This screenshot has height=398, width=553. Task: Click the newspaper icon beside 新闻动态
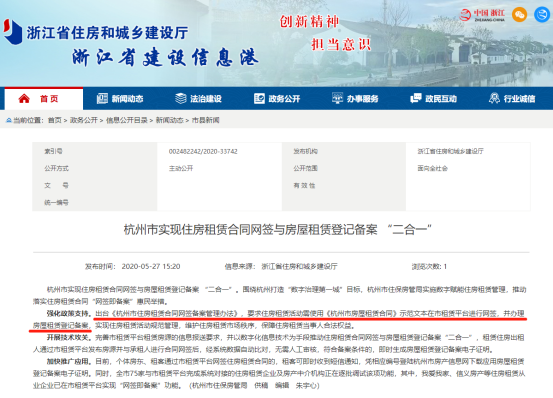click(x=102, y=98)
